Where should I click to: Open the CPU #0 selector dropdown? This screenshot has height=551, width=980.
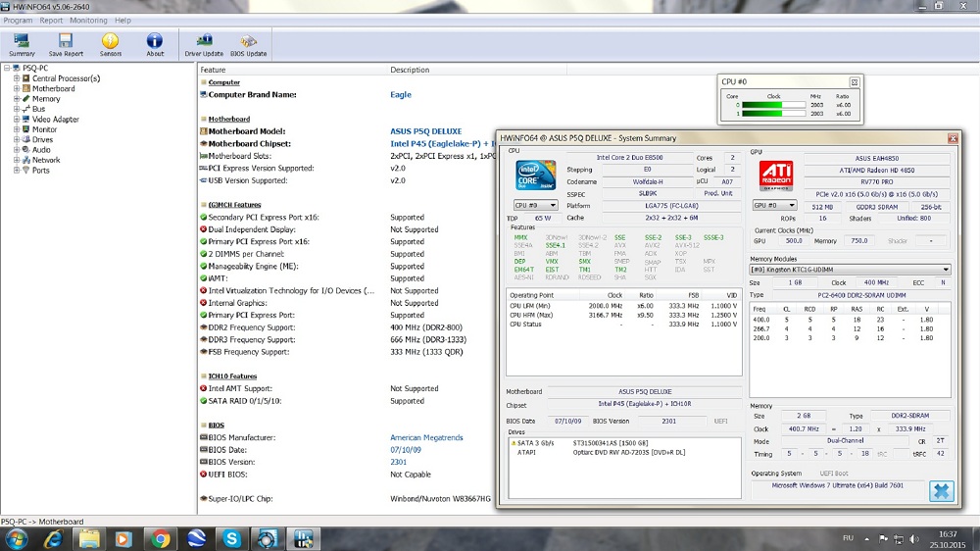tap(535, 205)
